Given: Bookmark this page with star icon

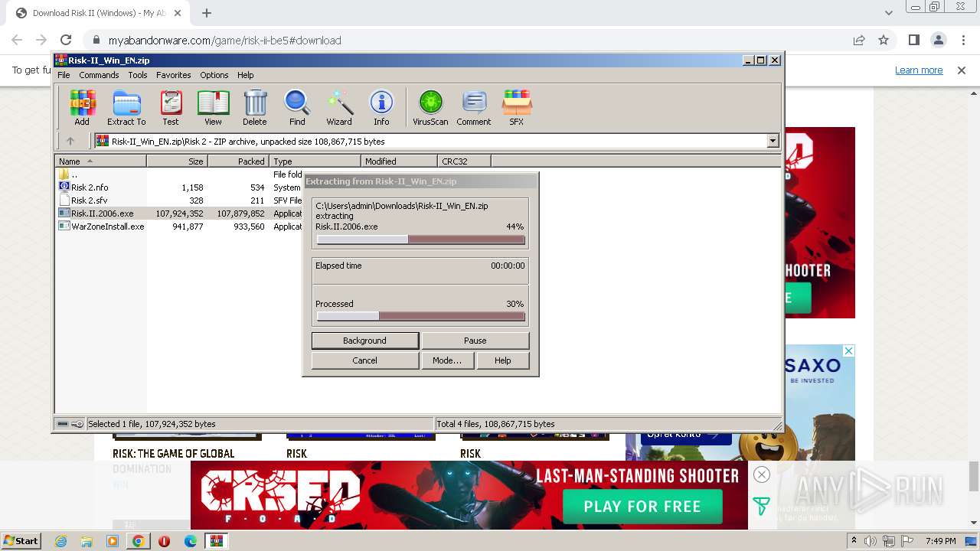Looking at the screenshot, I should (884, 40).
